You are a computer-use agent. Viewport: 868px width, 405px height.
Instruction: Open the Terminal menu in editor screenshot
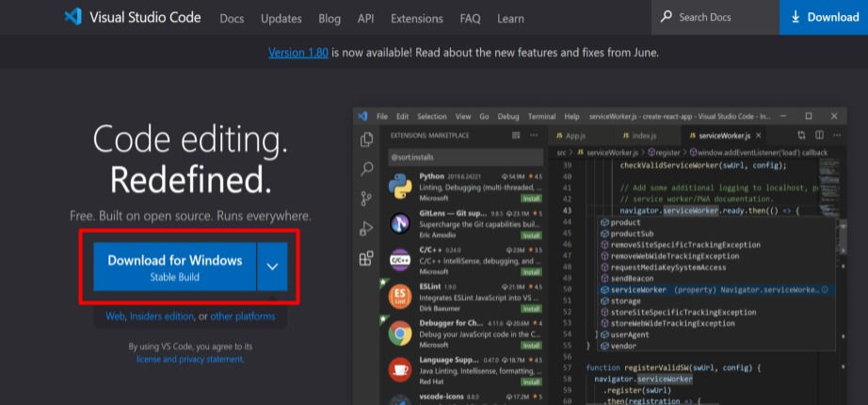pos(541,117)
